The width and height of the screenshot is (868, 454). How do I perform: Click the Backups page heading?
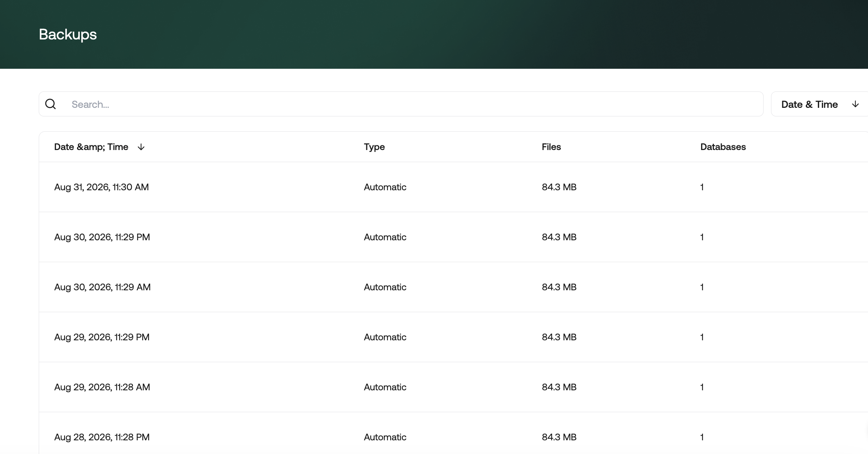pos(68,34)
